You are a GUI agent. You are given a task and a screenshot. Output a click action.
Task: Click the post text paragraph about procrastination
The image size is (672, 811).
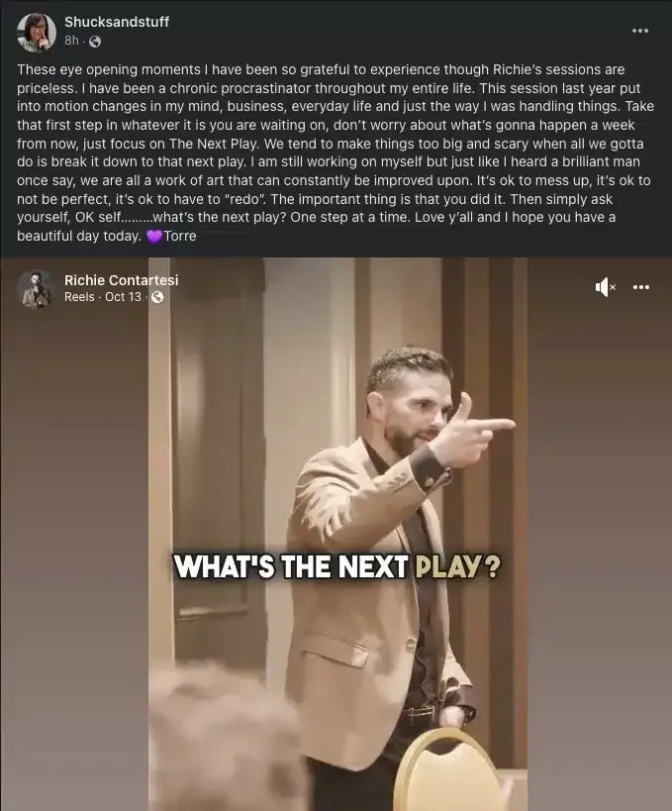[335, 152]
